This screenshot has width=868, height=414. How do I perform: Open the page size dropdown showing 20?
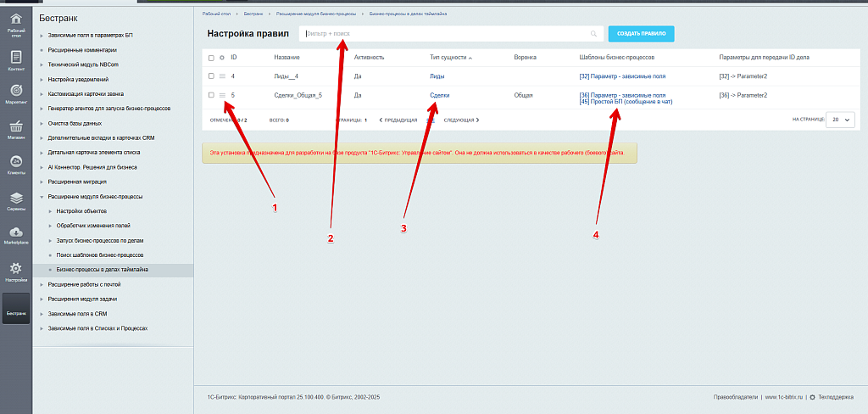click(x=842, y=120)
